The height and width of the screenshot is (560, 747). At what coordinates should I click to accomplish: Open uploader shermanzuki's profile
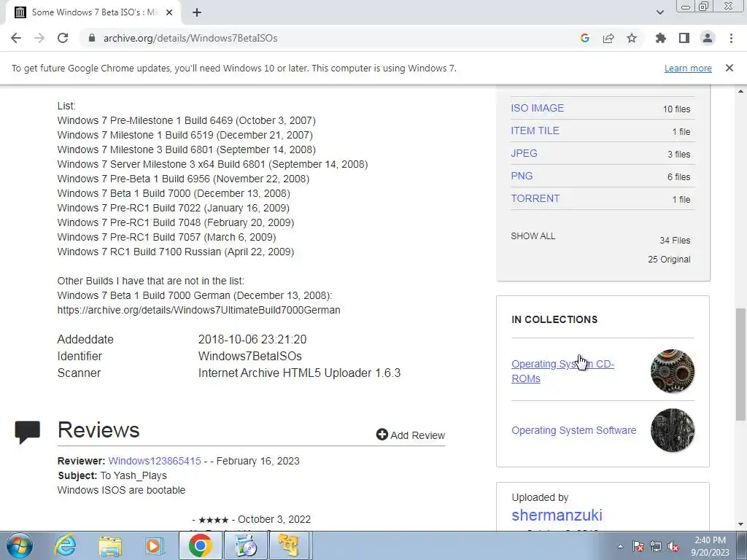557,516
